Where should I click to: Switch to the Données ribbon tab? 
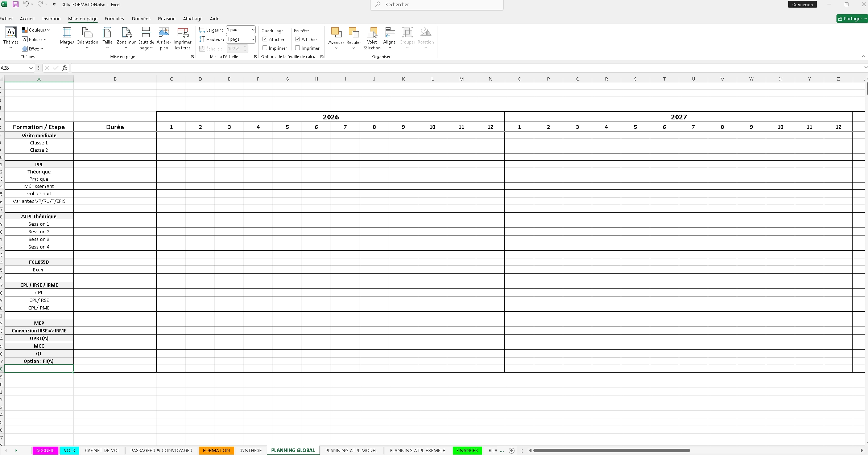point(141,19)
